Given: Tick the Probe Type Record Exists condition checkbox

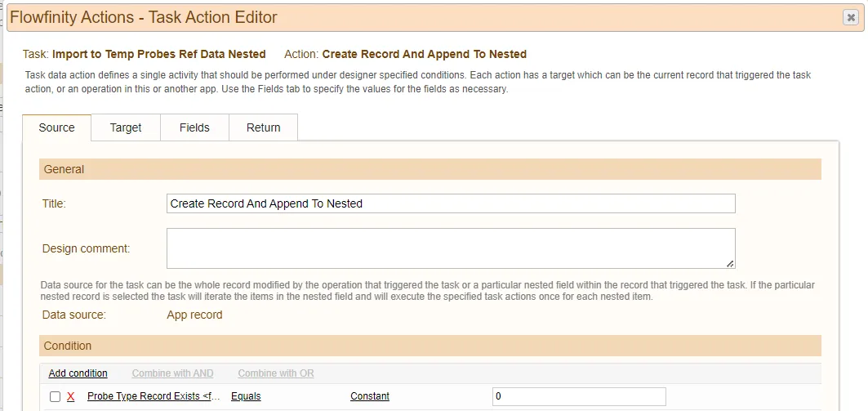Looking at the screenshot, I should click(x=55, y=396).
